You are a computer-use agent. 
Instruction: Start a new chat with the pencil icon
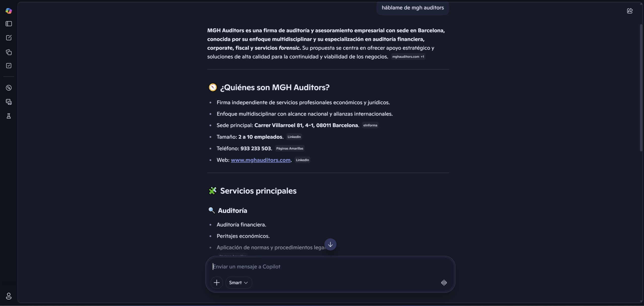(x=9, y=37)
